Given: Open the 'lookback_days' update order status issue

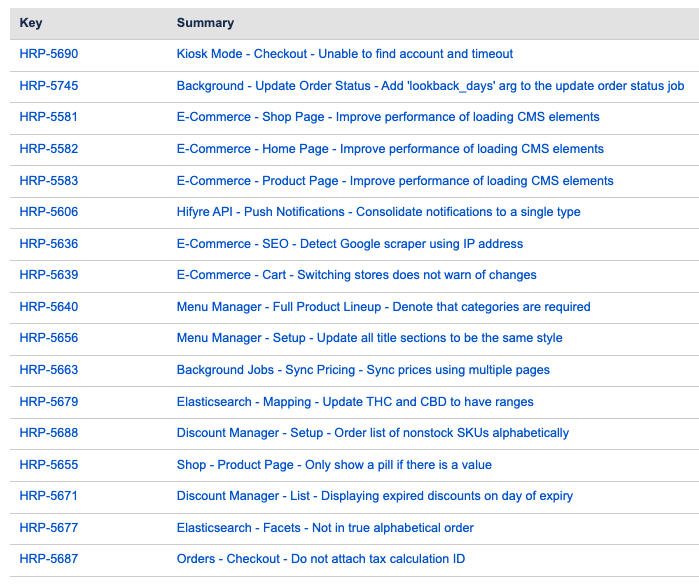Looking at the screenshot, I should [x=430, y=86].
